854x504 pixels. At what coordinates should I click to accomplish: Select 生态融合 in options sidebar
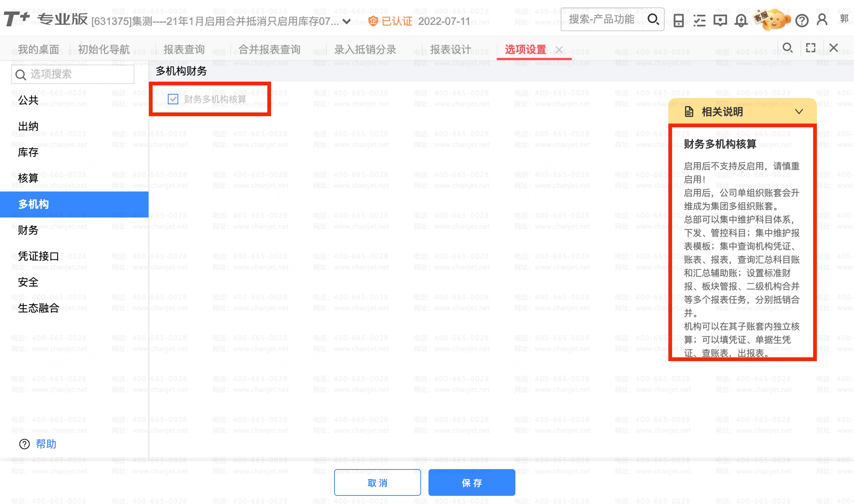point(74,308)
